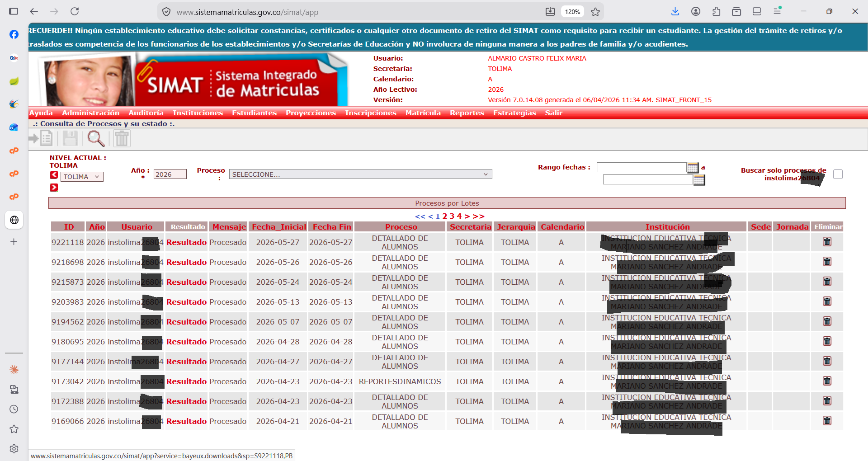Click the new process document toolbar icon

42,138
